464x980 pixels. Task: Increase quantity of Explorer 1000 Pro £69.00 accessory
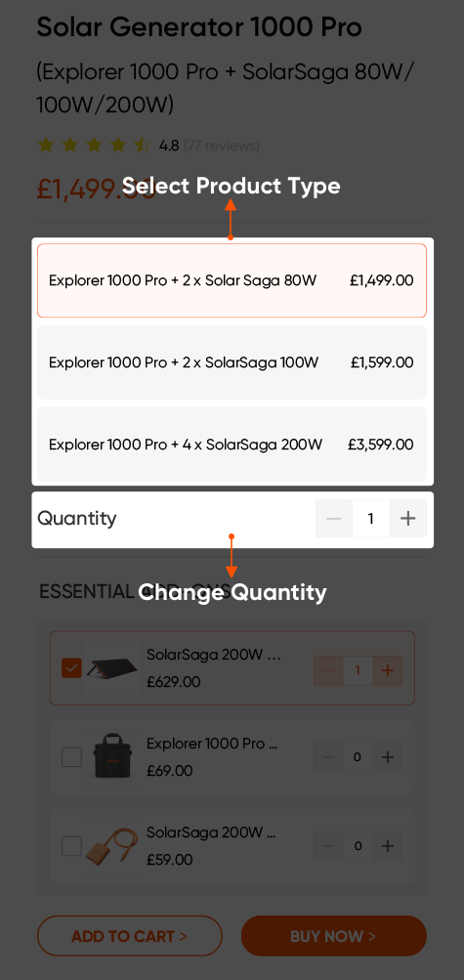pyautogui.click(x=387, y=757)
